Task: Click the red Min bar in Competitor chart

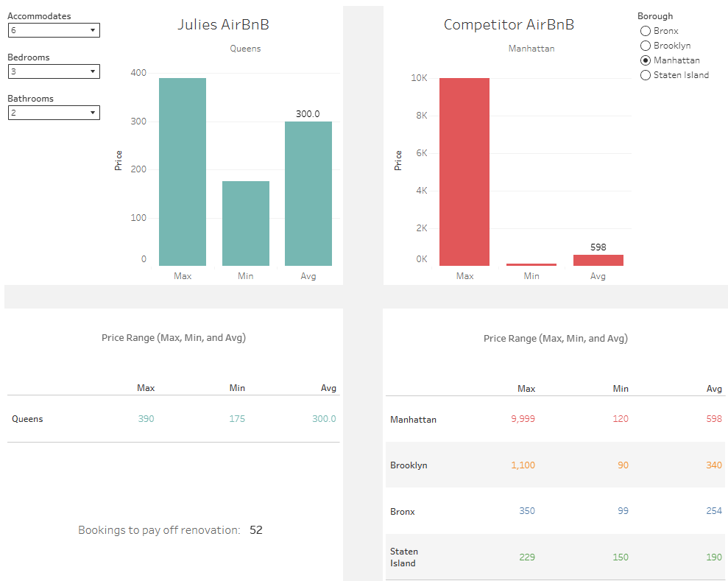Action: (x=531, y=264)
